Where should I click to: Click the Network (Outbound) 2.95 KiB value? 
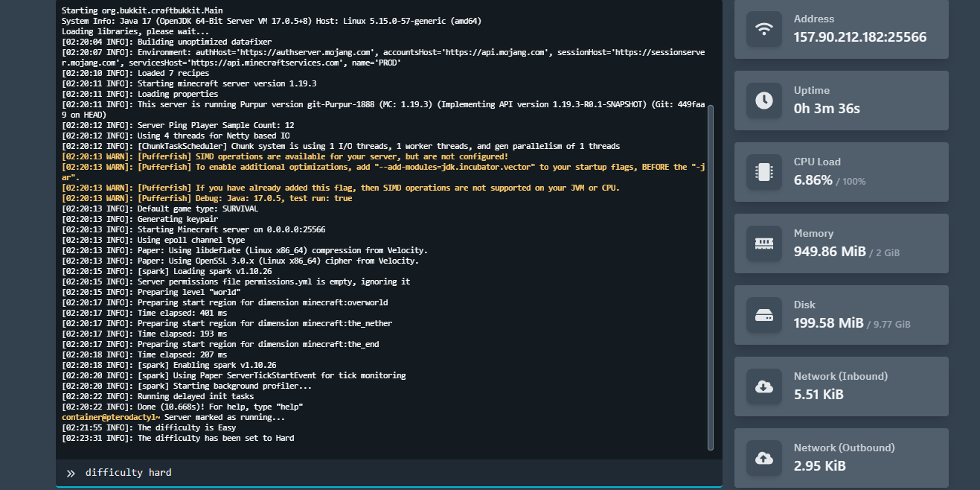[x=819, y=466]
